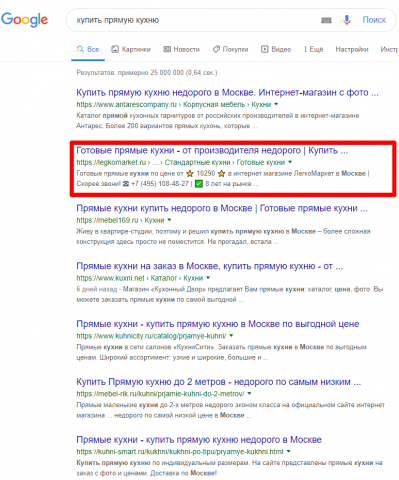Click the telephone icon in legkomarket snippet

126,184
